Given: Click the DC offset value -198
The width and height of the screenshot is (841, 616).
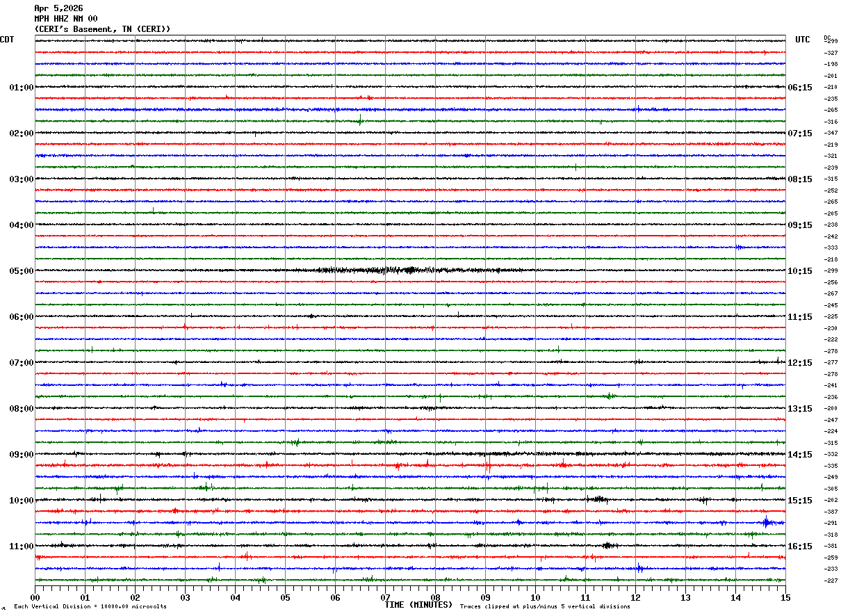Looking at the screenshot, I should (831, 64).
